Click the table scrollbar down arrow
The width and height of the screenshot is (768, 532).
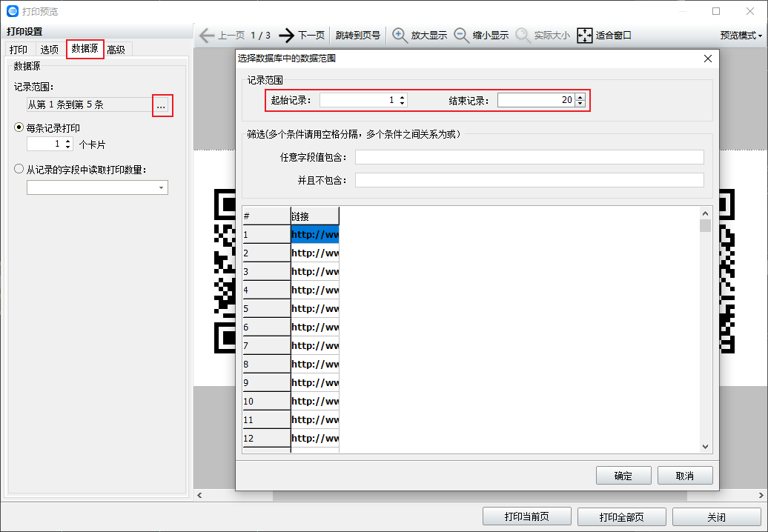(x=705, y=446)
